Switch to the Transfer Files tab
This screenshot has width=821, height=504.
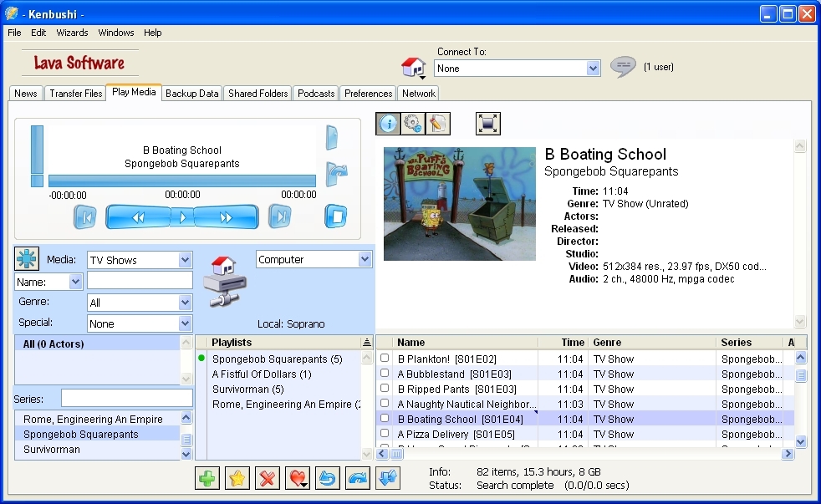[76, 93]
